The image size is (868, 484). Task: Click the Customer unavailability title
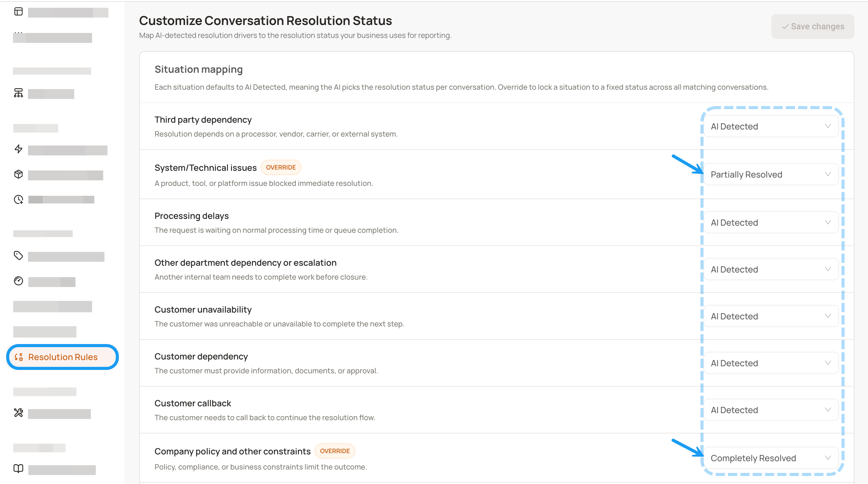tap(203, 310)
